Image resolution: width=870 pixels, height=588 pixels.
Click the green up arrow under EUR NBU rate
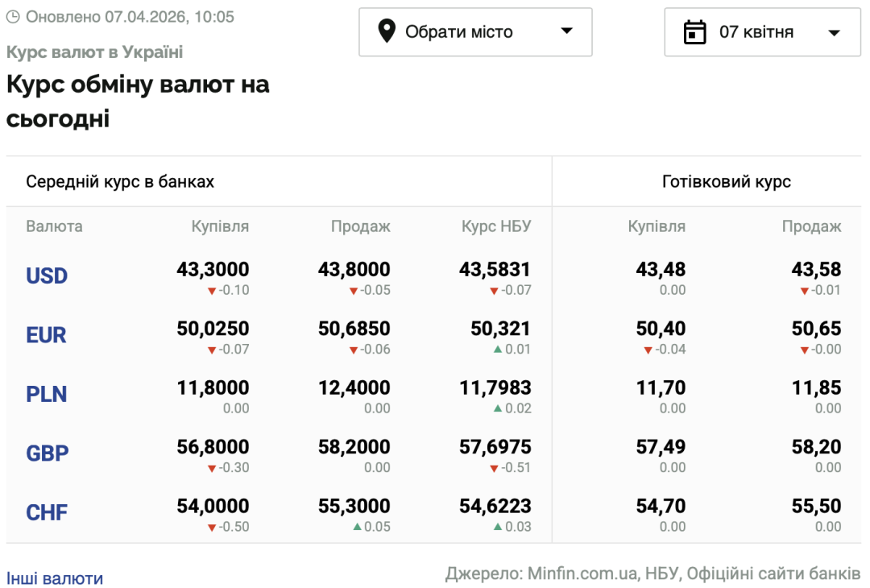tap(498, 350)
